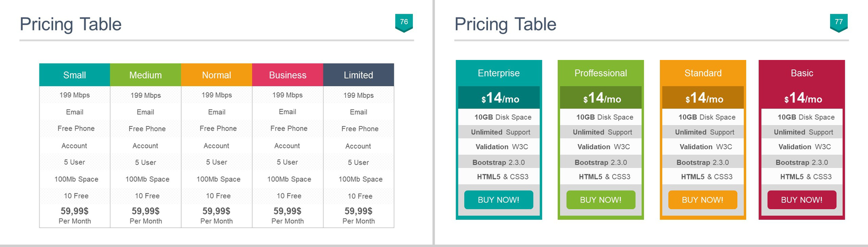
Task: Click the 59,99$ price in Small column
Action: click(75, 211)
